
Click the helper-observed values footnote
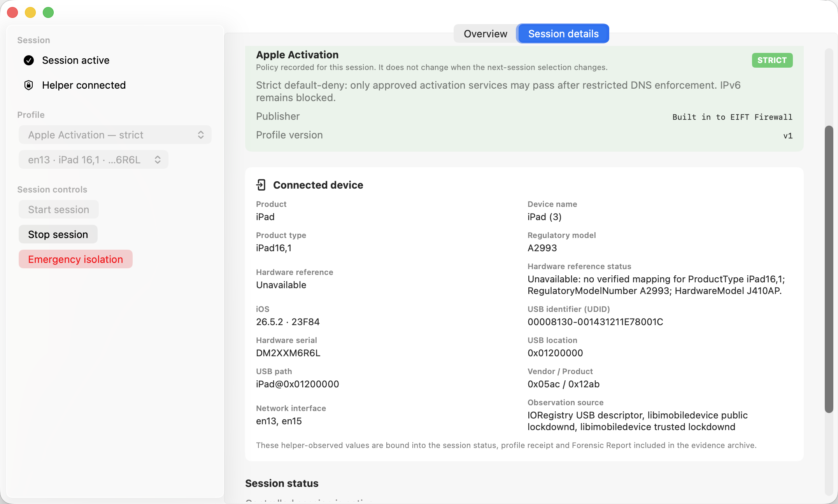[506, 445]
